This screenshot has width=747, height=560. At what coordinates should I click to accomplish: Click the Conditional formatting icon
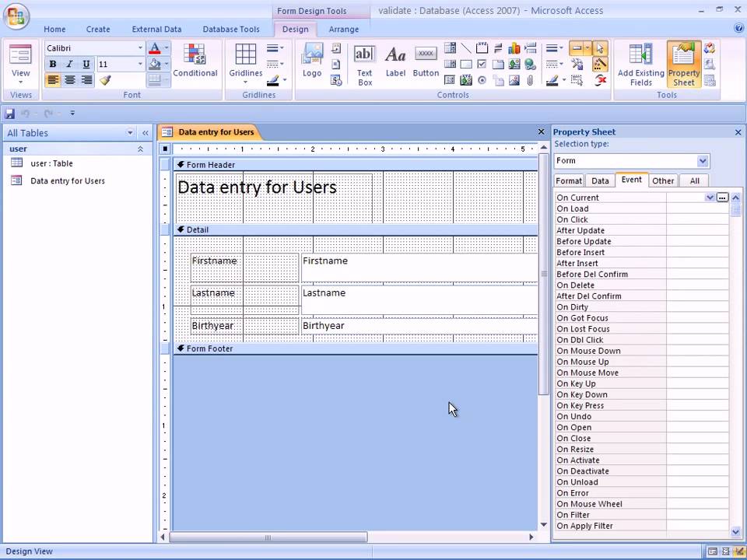tap(195, 60)
